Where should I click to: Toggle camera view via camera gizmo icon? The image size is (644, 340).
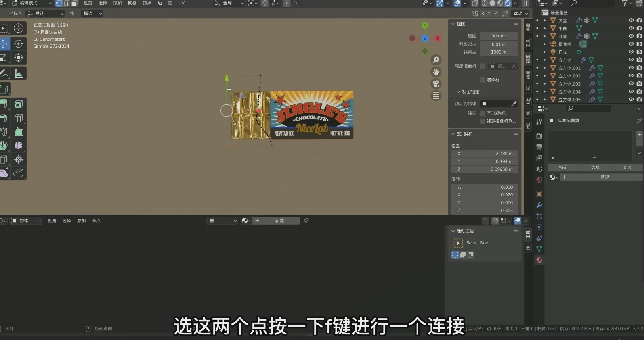coord(436,83)
